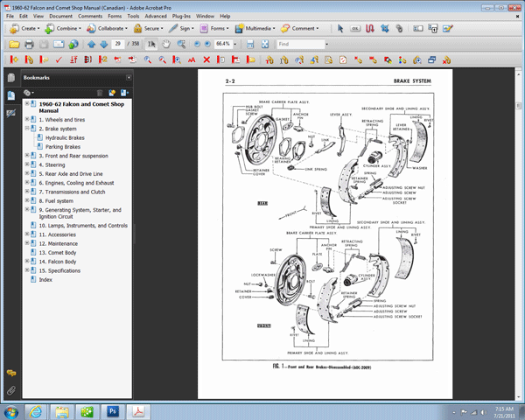Open the File menu

click(x=10, y=16)
